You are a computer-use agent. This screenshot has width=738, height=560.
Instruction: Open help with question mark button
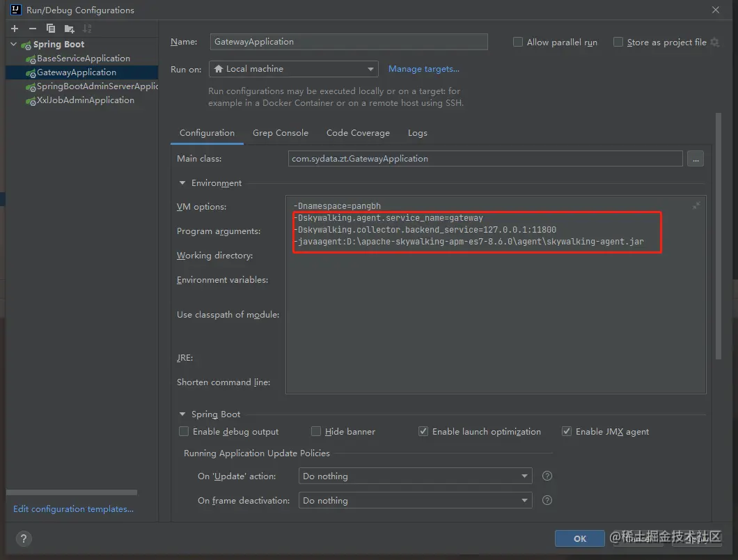point(24,538)
